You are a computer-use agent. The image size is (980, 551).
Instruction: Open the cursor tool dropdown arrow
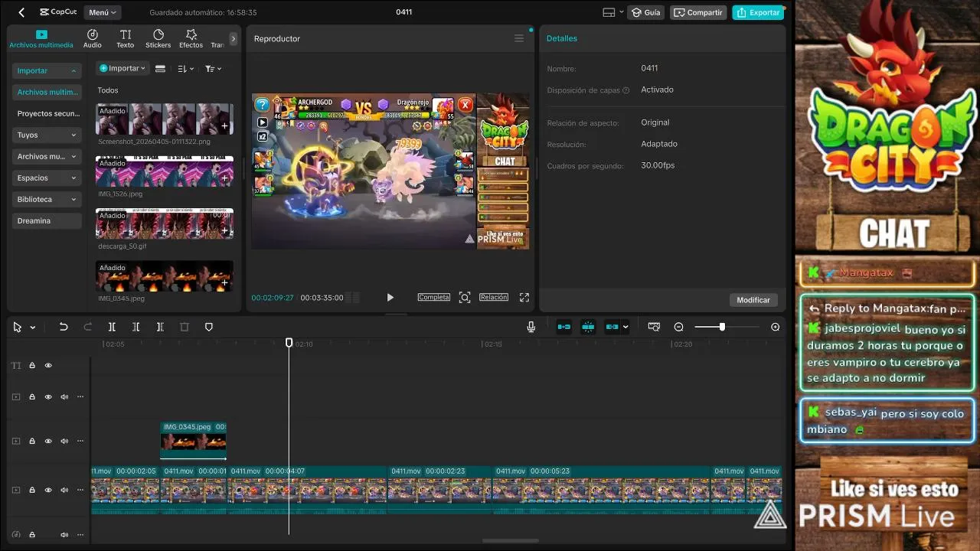coord(33,328)
